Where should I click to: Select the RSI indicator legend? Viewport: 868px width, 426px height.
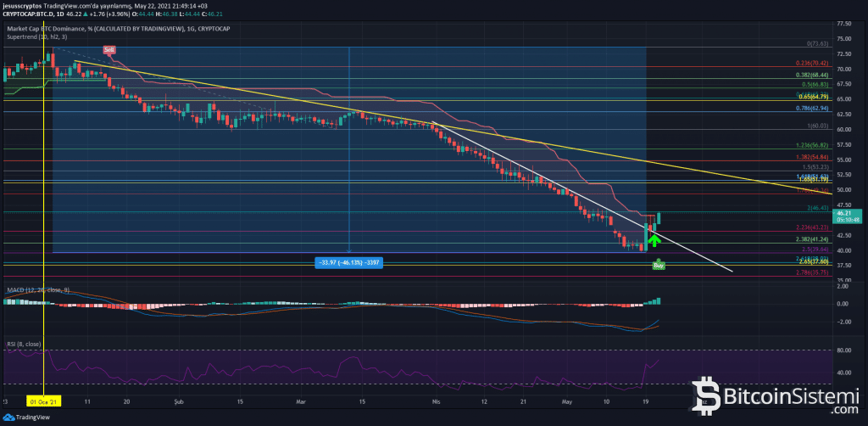tap(24, 344)
